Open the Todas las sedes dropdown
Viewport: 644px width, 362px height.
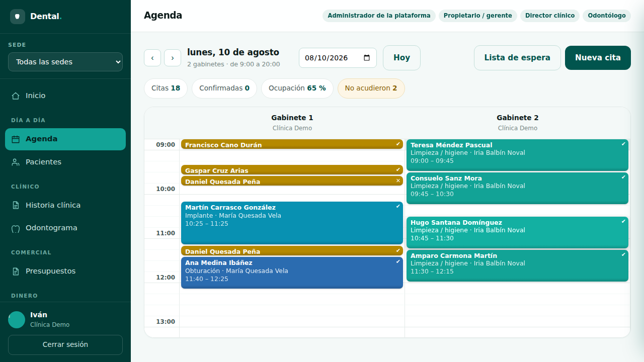point(65,62)
